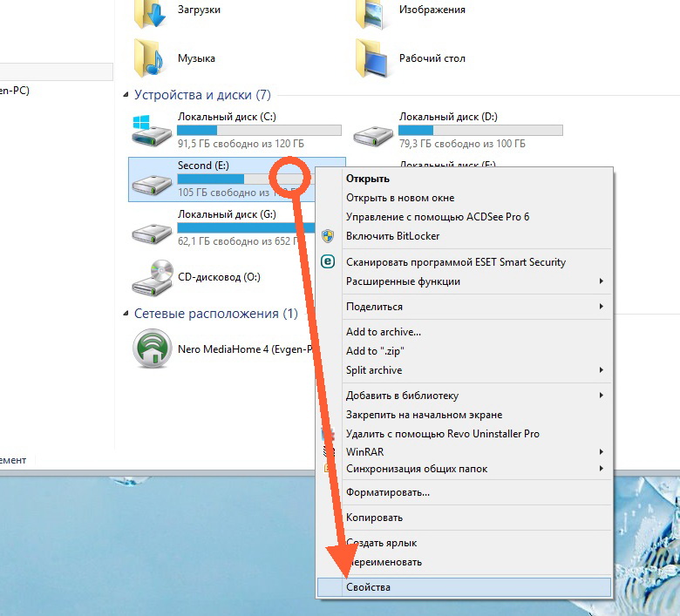Click the Local Disk (G:) drive icon
Screen dimensions: 680x616
coord(152,228)
